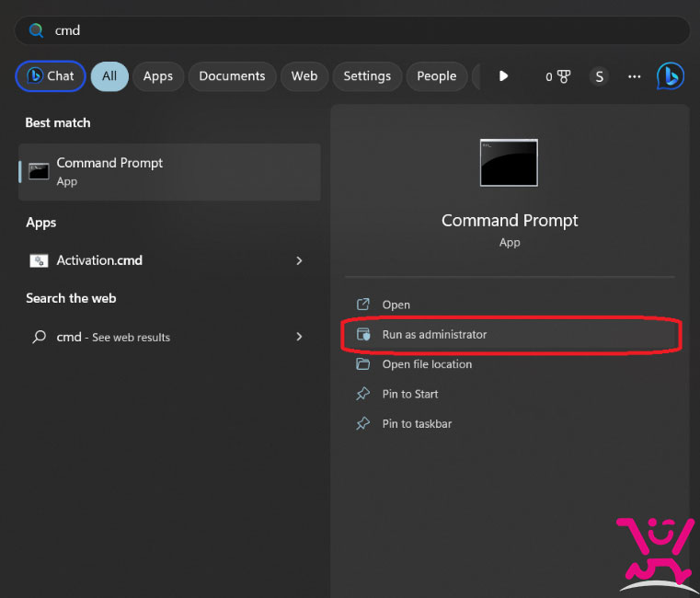The height and width of the screenshot is (598, 700).
Task: Expand the cmd web results chevron
Action: [299, 337]
